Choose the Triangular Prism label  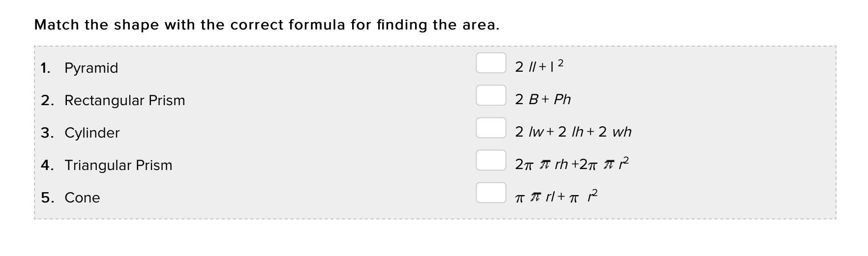[118, 165]
